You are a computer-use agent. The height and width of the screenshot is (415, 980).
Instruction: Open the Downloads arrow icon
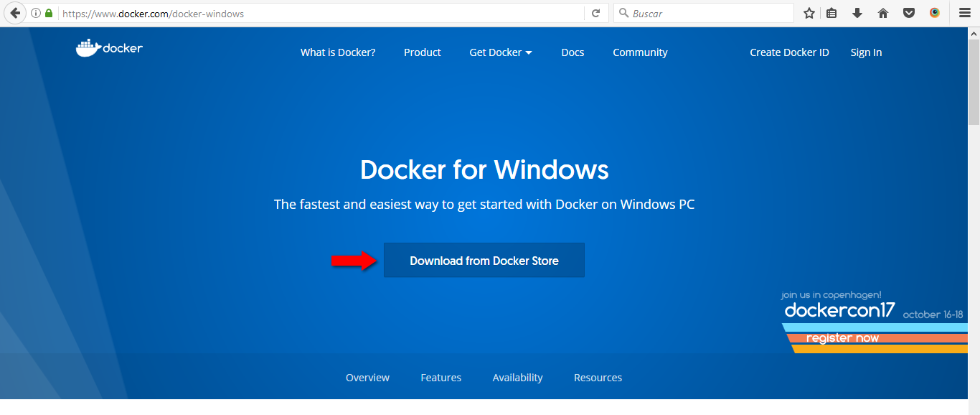coord(857,13)
